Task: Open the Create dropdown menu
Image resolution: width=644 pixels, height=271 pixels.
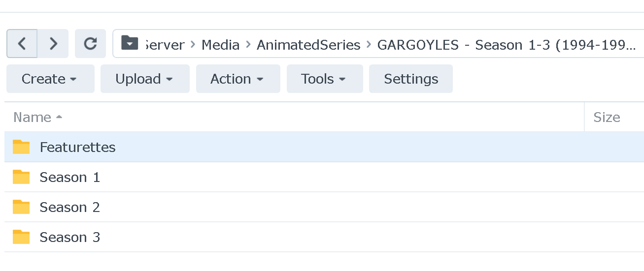Action: (50, 79)
